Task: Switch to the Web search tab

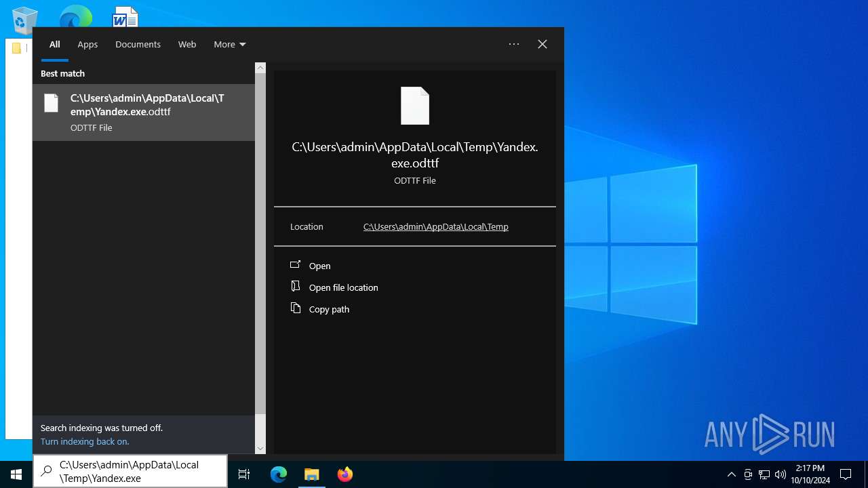Action: 187,44
